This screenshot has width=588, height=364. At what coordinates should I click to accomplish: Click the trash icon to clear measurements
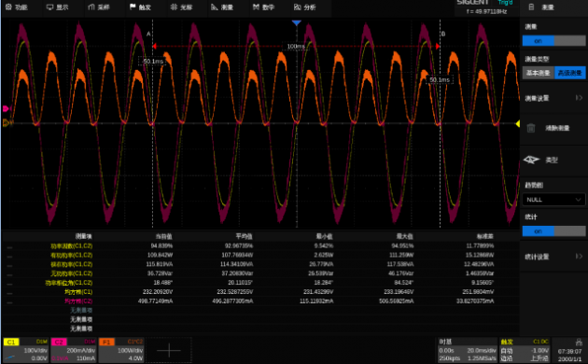(531, 128)
